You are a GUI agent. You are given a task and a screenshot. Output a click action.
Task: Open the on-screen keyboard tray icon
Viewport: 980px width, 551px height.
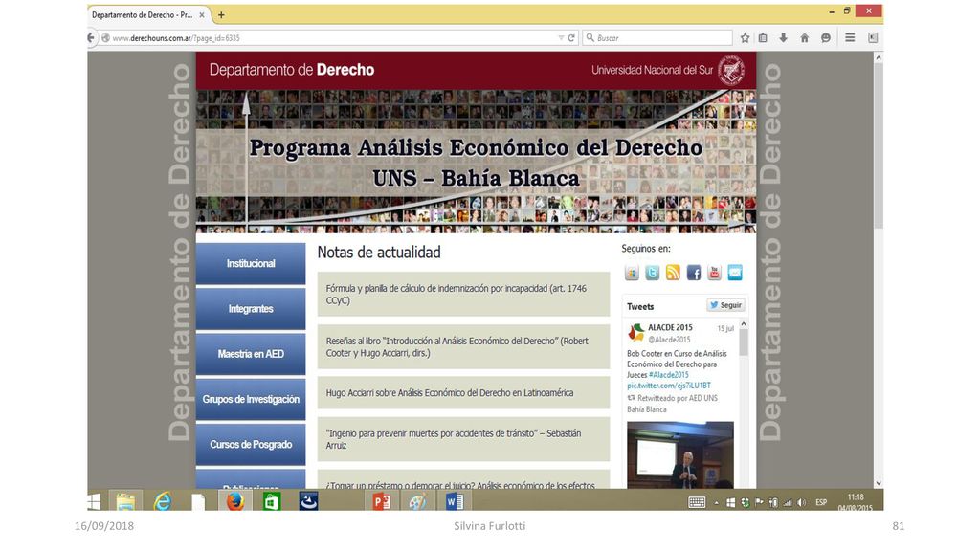(x=697, y=502)
